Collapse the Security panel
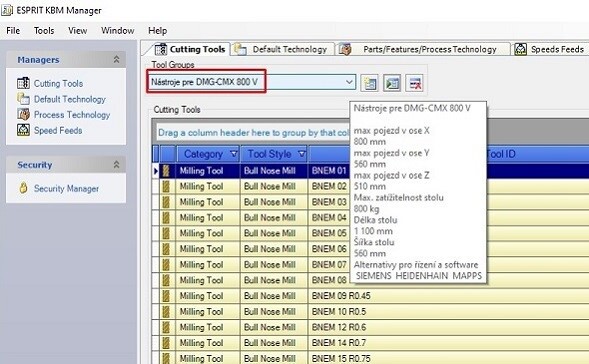The image size is (589, 364). 116,165
